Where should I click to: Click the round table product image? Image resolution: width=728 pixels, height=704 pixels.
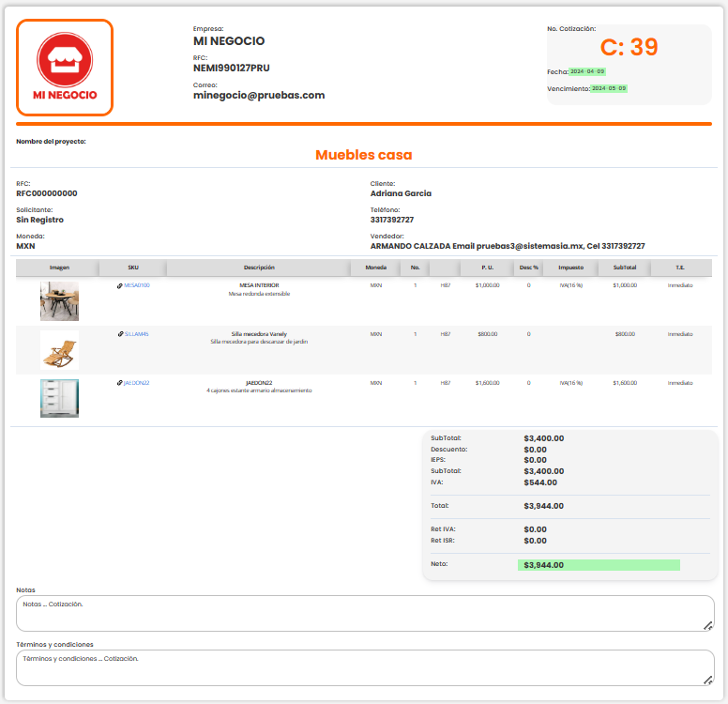point(59,301)
